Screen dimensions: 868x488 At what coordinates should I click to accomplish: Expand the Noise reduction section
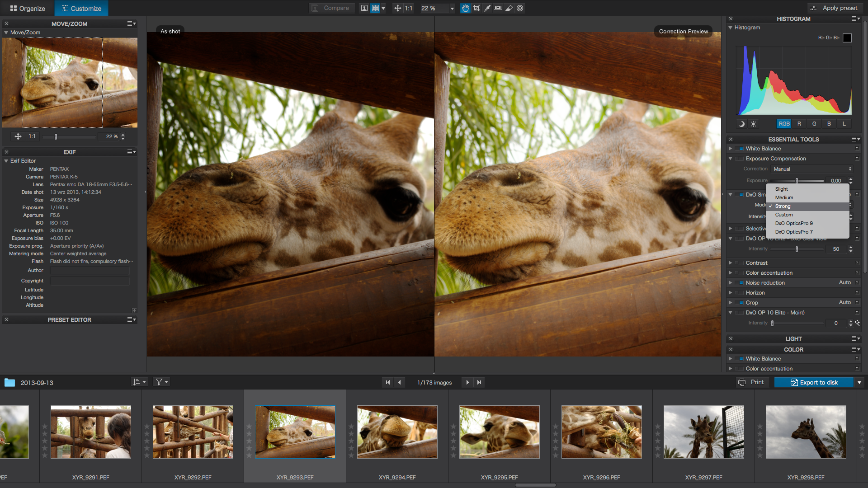coord(730,283)
